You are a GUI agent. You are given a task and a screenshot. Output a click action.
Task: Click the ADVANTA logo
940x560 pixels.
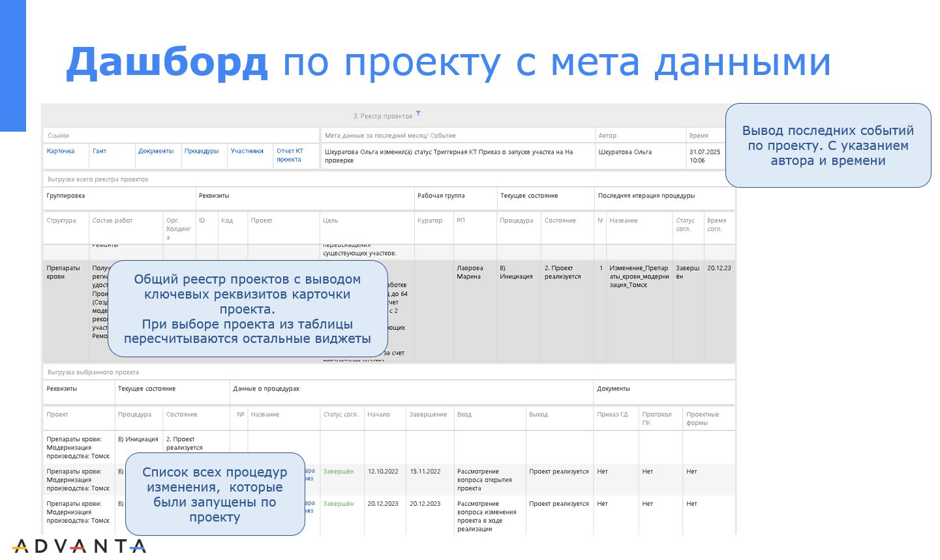point(79,546)
